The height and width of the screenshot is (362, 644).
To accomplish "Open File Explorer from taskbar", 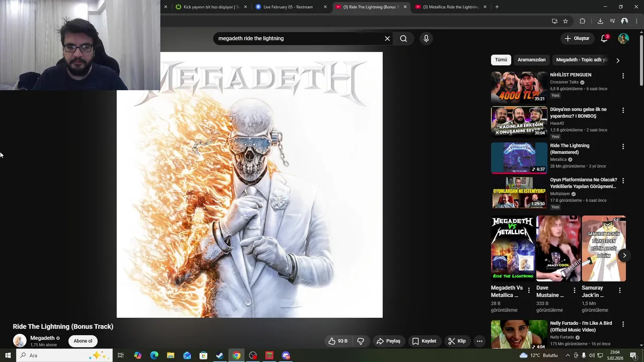I will (171, 355).
